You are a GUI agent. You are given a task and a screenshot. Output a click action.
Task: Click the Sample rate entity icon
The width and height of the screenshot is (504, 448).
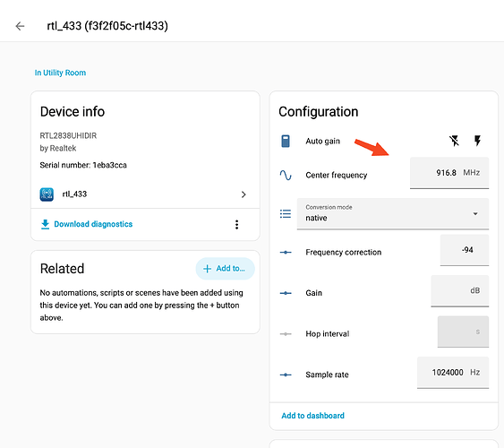286,375
